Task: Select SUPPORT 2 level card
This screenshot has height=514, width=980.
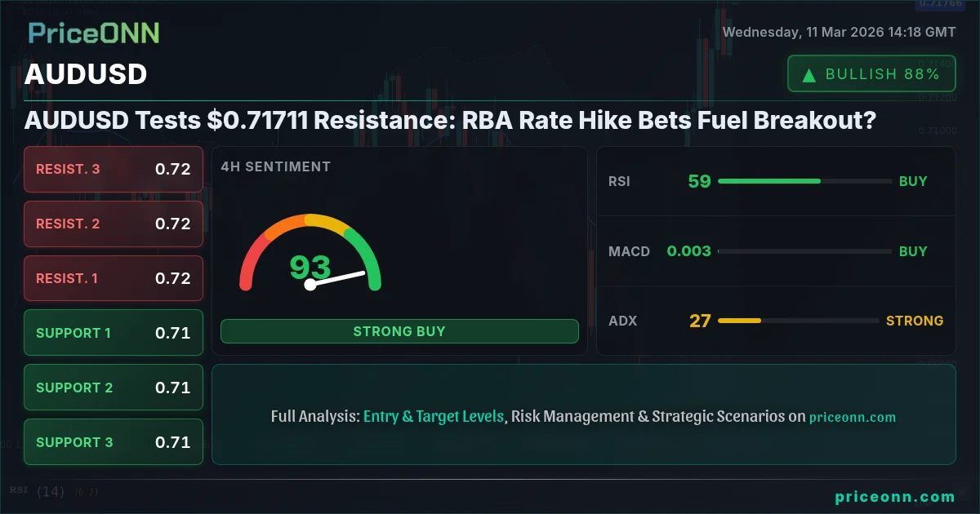Action: tap(114, 388)
